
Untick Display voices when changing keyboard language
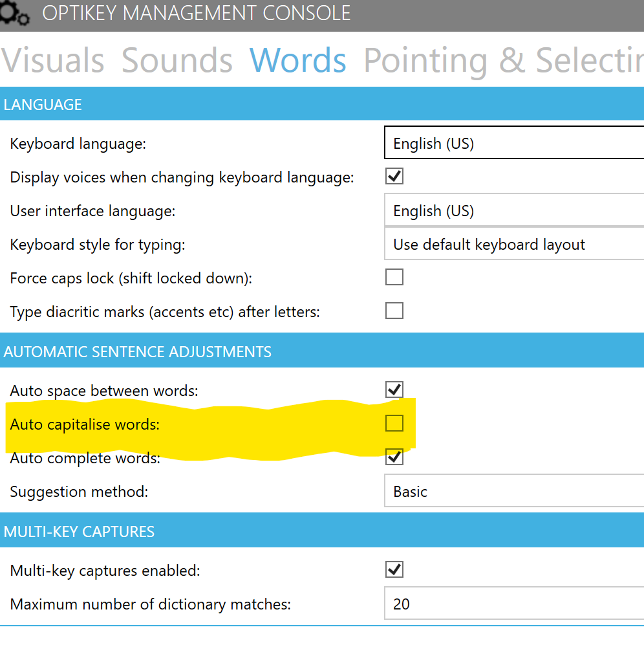(x=394, y=176)
